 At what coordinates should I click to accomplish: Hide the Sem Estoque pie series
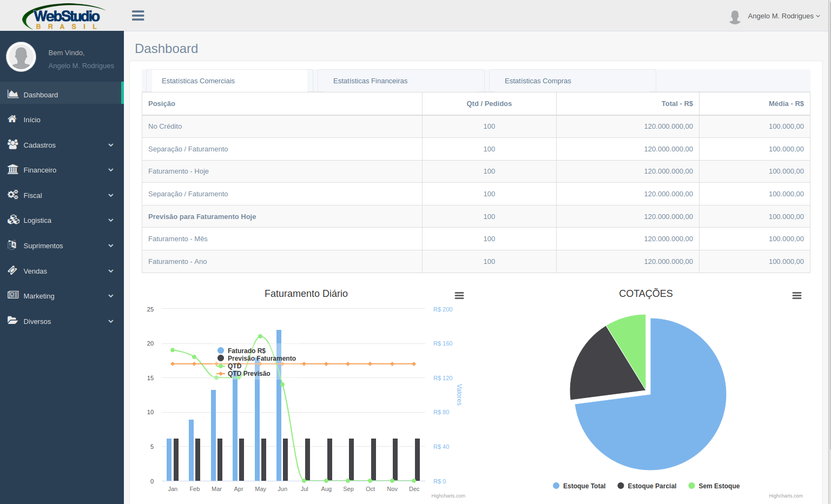(x=714, y=486)
